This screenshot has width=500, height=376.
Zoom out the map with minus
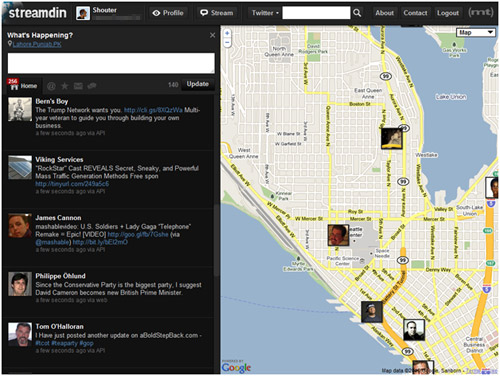click(x=227, y=43)
